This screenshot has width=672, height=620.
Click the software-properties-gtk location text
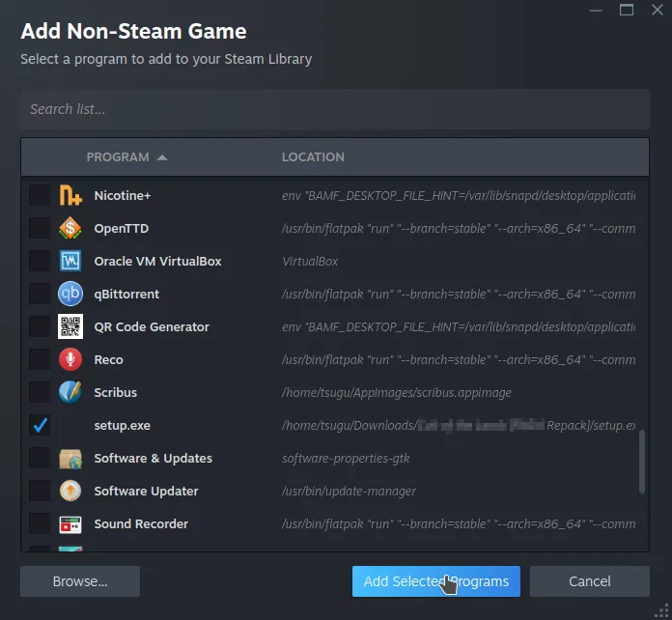(346, 459)
